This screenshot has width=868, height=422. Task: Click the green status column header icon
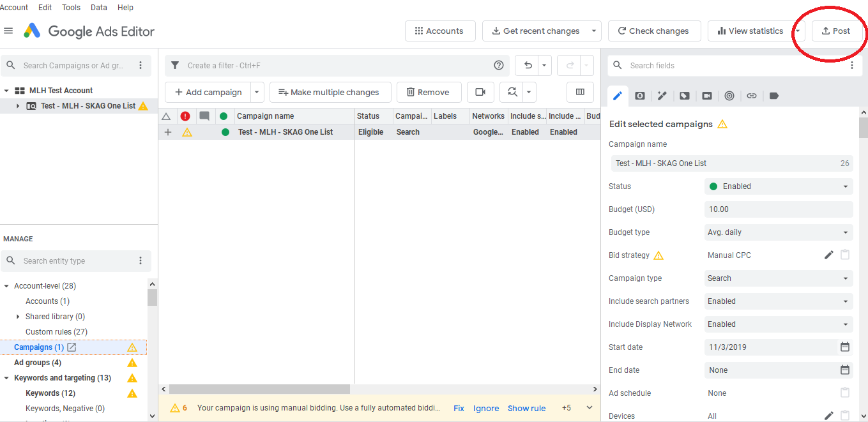tap(224, 116)
